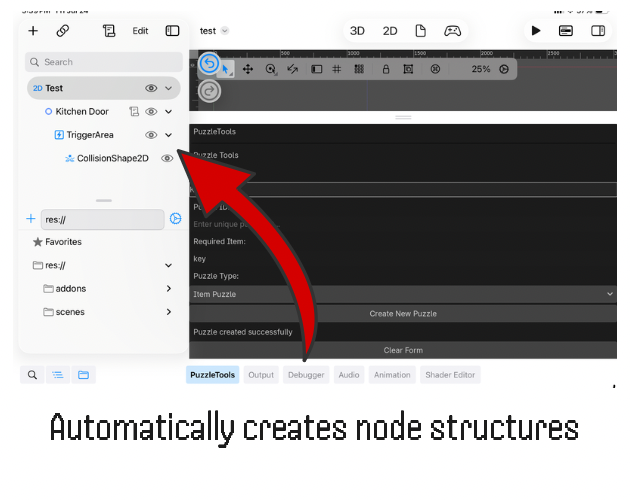Toggle smart snap dotted grid icon
This screenshot has height=500, width=630.
[x=359, y=70]
